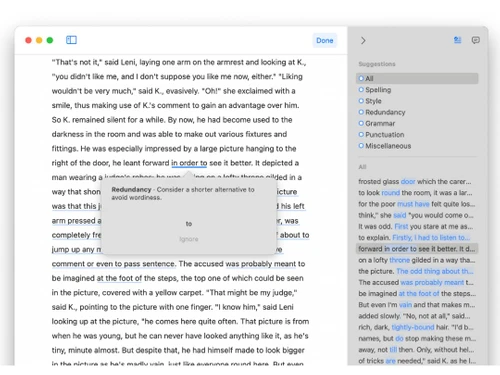The width and height of the screenshot is (500, 375).
Task: Select the All suggestions filter
Action: coord(417,78)
